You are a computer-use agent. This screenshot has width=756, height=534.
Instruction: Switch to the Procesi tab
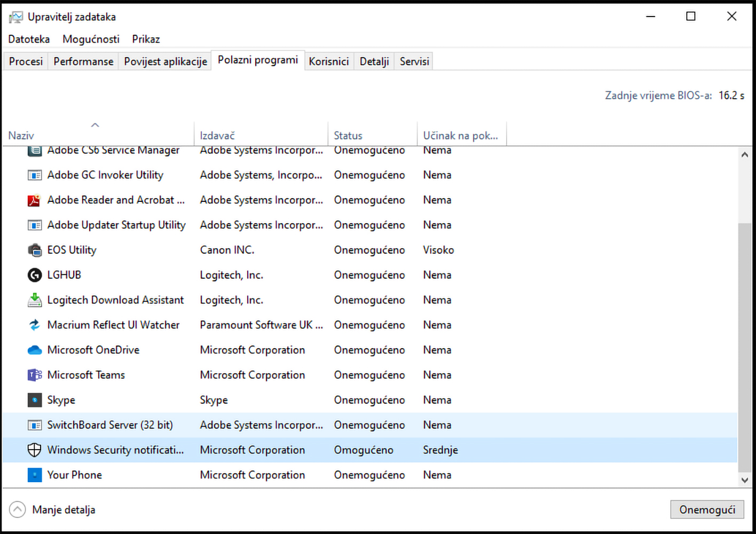[26, 61]
